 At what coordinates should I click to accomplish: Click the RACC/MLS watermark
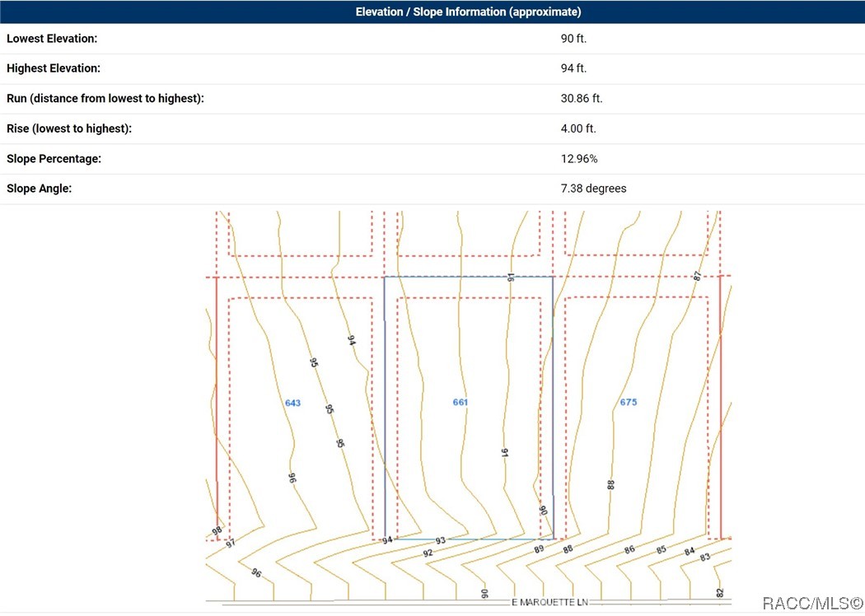pos(812,604)
